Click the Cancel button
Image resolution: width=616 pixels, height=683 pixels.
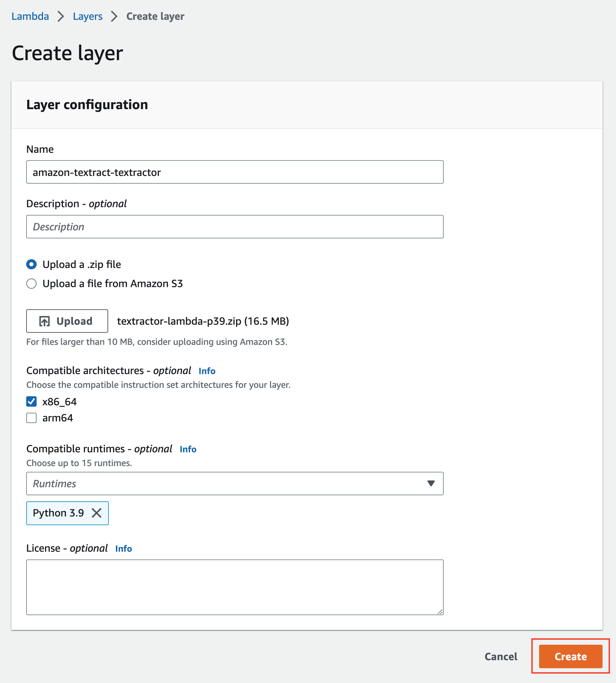[501, 656]
